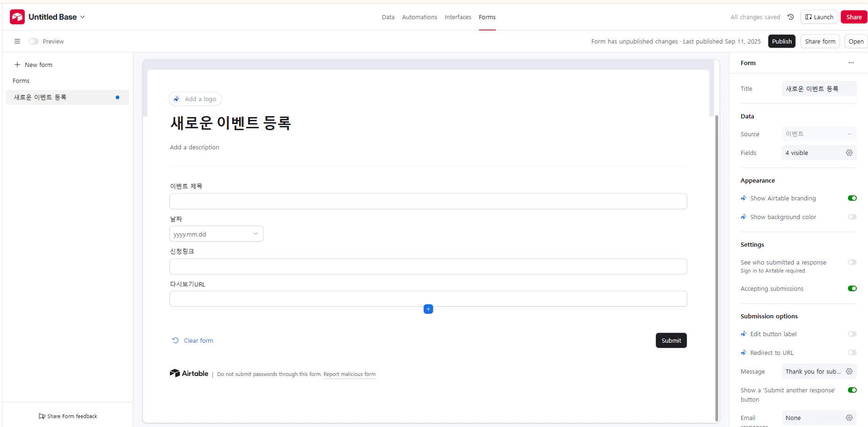Disable Show Airtable branding toggle
Image resolution: width=868 pixels, height=427 pixels.
(852, 198)
